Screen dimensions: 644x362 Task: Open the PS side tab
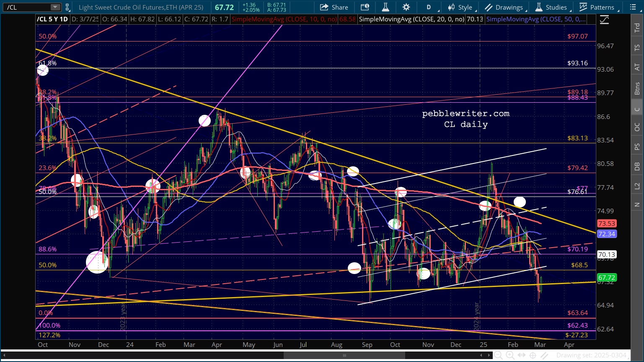click(x=637, y=147)
